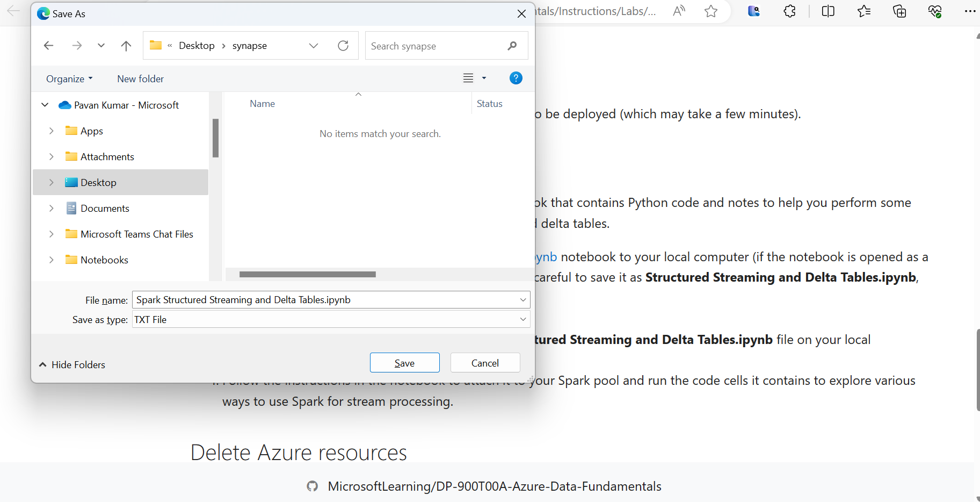980x502 pixels.
Task: Open the dialog Help question mark icon
Action: tap(516, 78)
